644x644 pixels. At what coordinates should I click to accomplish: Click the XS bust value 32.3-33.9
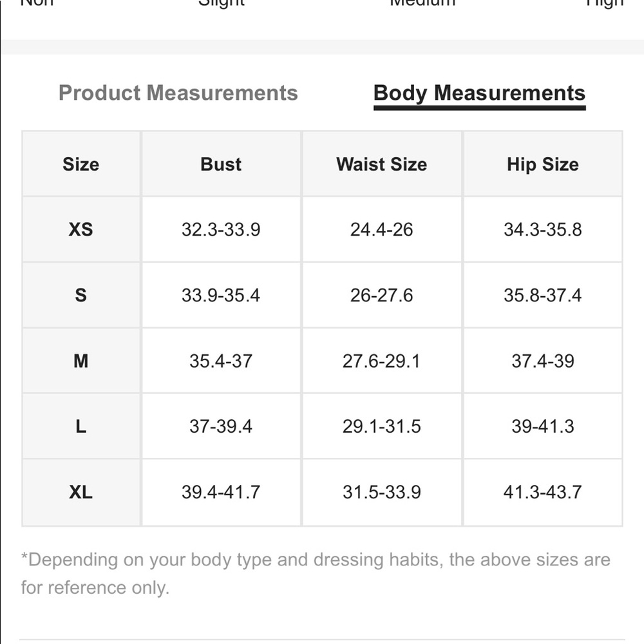tap(221, 229)
